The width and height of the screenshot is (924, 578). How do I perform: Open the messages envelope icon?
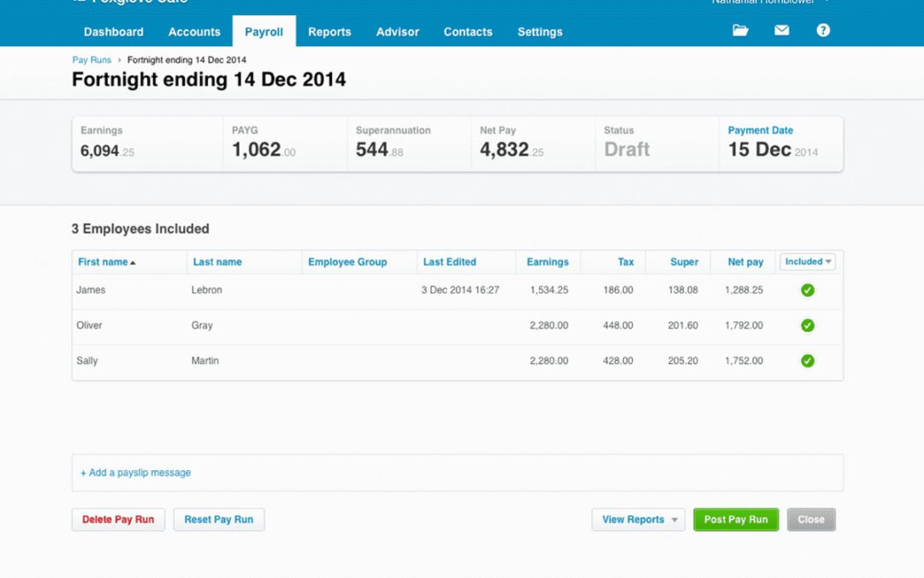pos(782,31)
